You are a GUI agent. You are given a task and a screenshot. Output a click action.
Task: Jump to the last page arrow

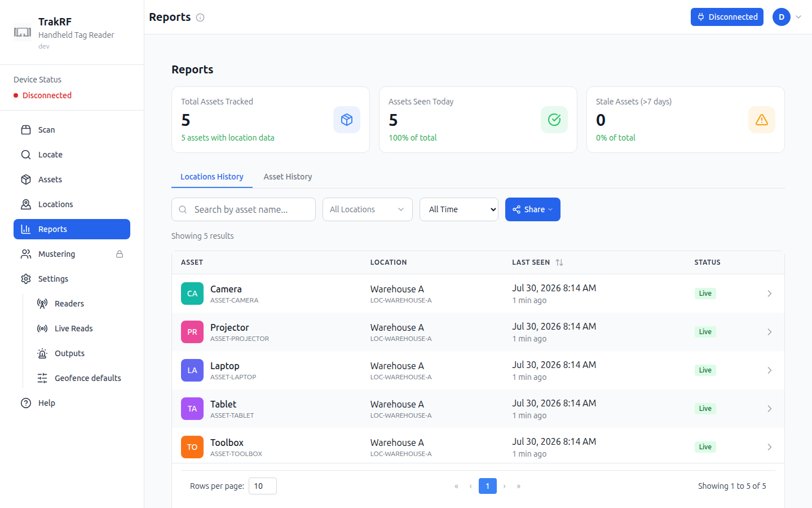pyautogui.click(x=519, y=486)
